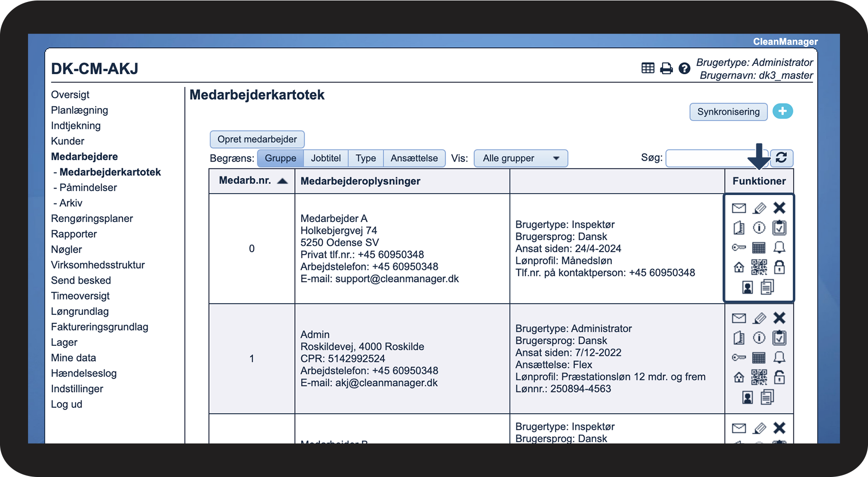The width and height of the screenshot is (868, 477).
Task: Click the QR code icon for Medarbejder A
Action: (759, 267)
